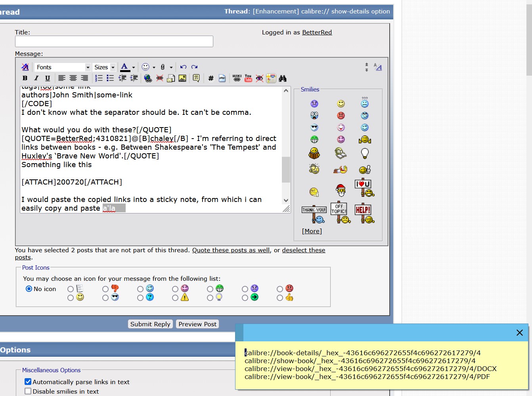Image resolution: width=532 pixels, height=396 pixels.
Task: Close the yellow sticky note
Action: 519,333
